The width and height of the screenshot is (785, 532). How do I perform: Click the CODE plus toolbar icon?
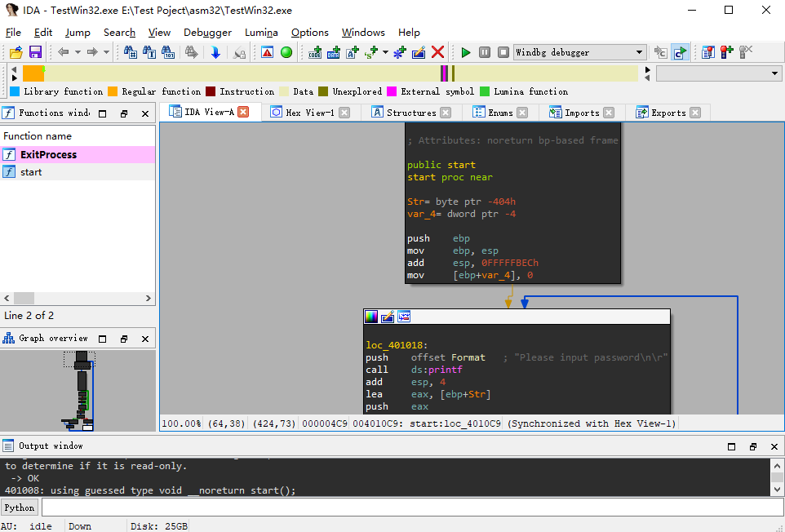click(x=315, y=52)
